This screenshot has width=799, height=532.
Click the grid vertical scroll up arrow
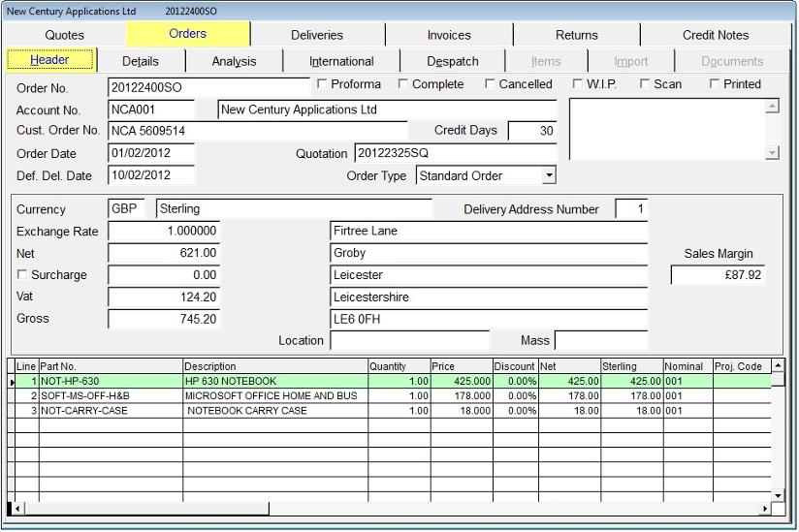coord(779,365)
